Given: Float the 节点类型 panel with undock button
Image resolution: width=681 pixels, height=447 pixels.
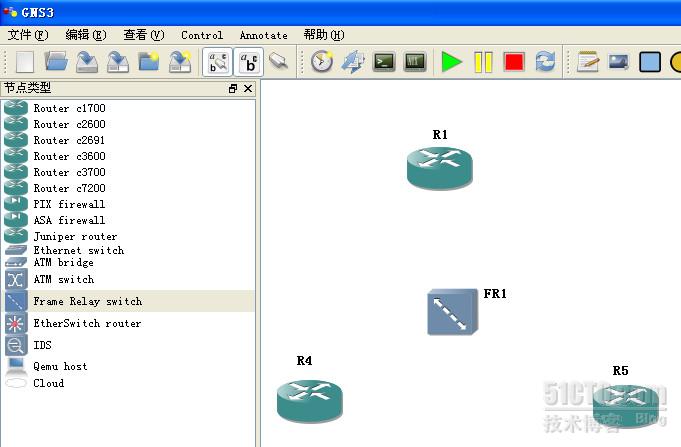Looking at the screenshot, I should 233,89.
